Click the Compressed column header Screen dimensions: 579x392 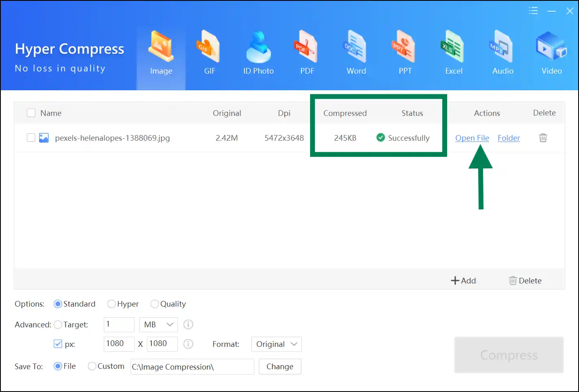345,113
